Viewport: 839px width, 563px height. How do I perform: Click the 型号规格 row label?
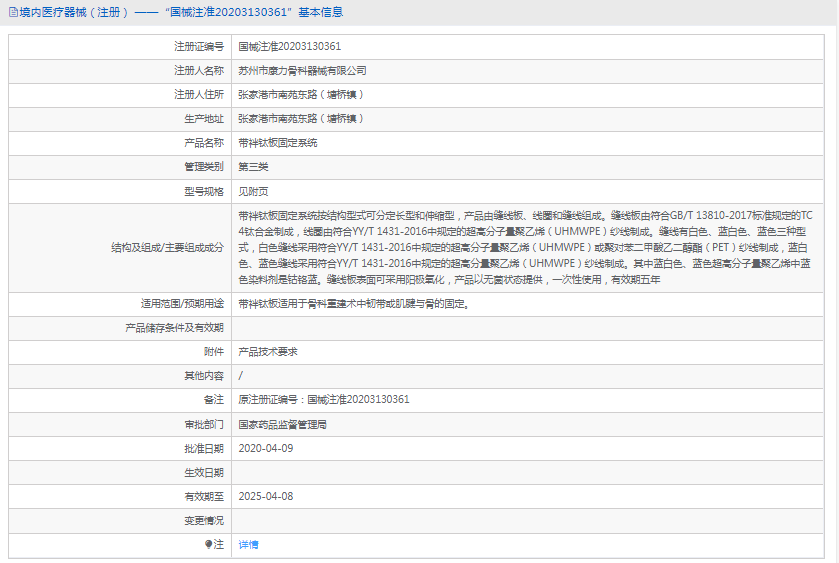[204, 192]
